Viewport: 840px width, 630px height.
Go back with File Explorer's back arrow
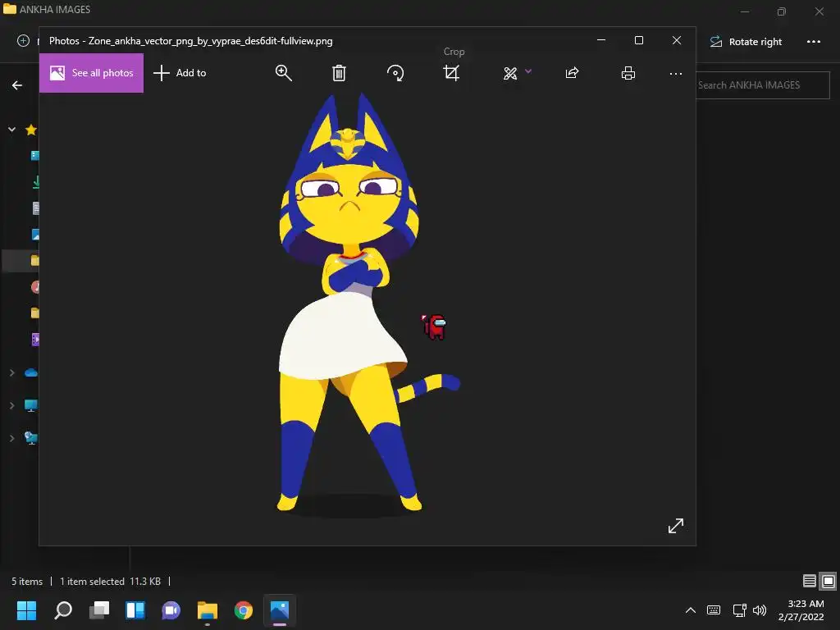tap(17, 85)
